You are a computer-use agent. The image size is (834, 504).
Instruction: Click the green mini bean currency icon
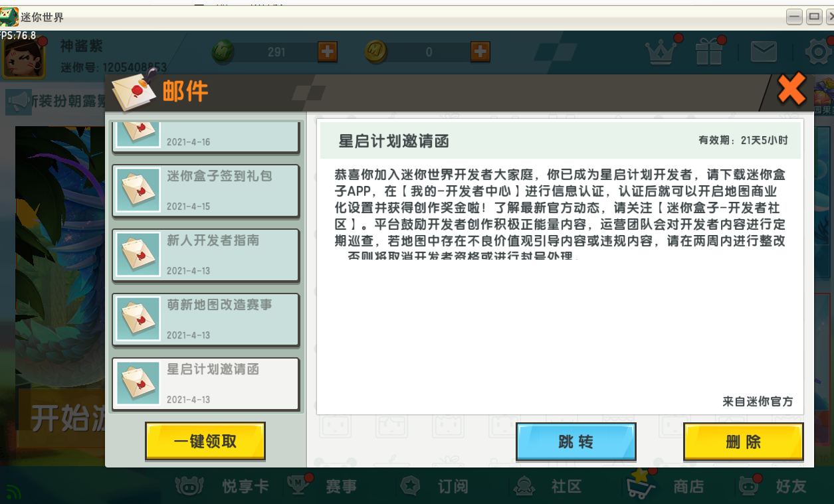click(x=224, y=52)
